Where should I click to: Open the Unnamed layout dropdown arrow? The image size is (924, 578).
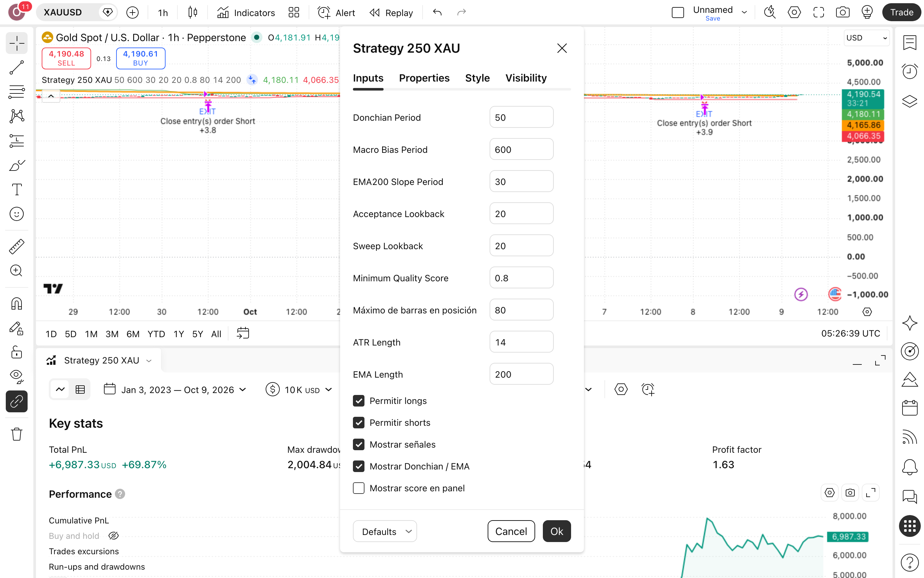744,12
